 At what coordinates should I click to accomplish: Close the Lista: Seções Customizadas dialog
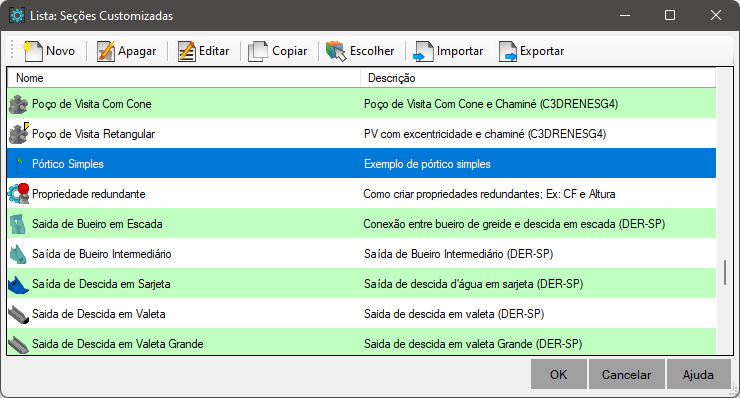click(715, 15)
